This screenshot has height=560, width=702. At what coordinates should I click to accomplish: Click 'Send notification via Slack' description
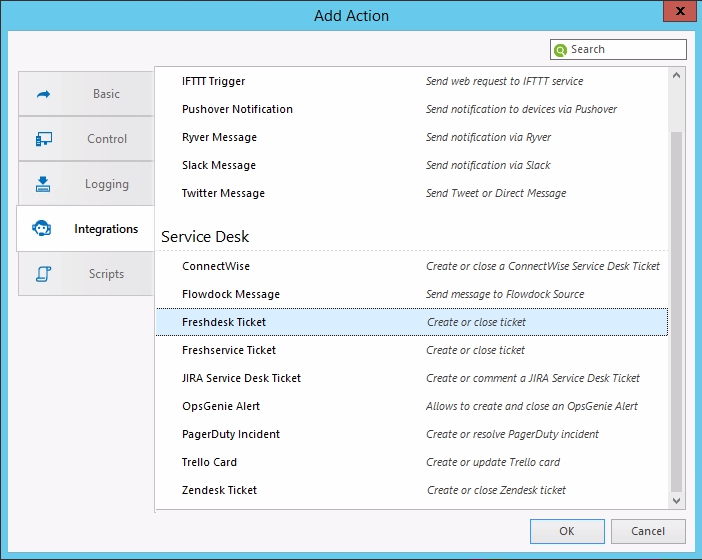point(488,165)
